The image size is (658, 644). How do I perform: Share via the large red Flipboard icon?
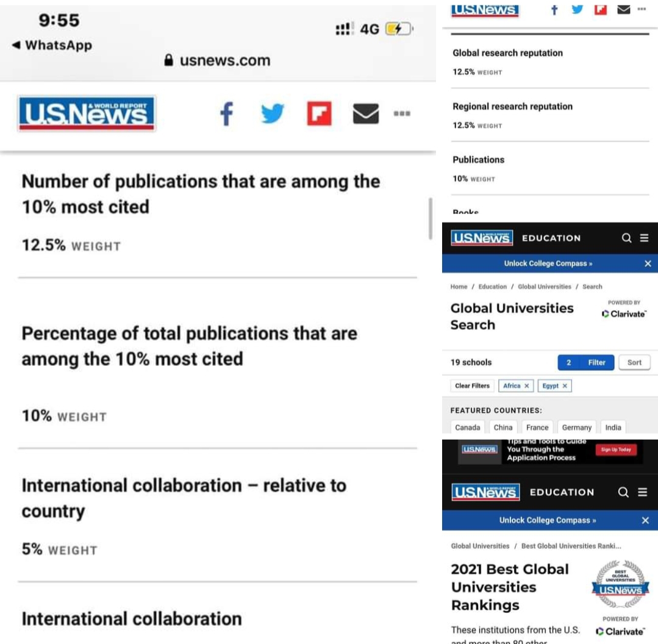(x=319, y=114)
